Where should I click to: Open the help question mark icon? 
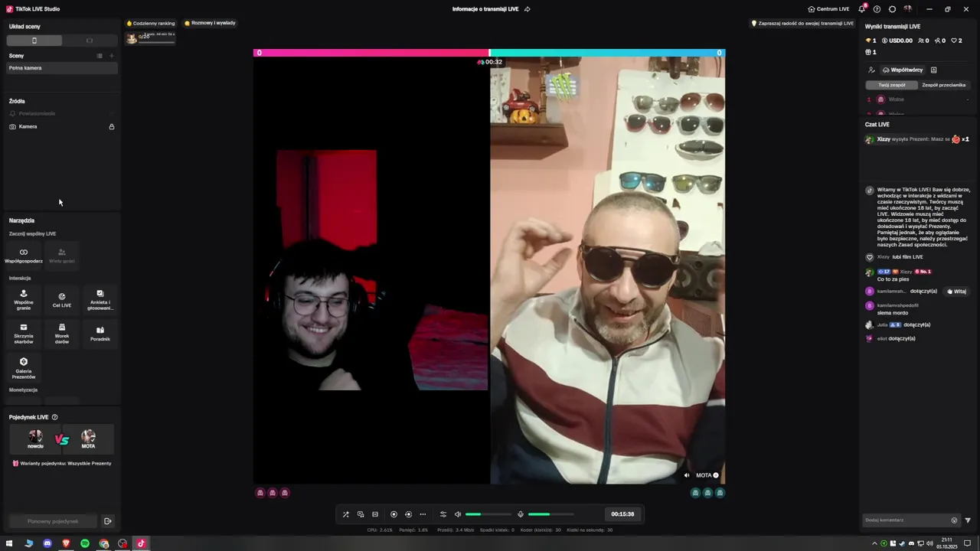click(x=877, y=9)
